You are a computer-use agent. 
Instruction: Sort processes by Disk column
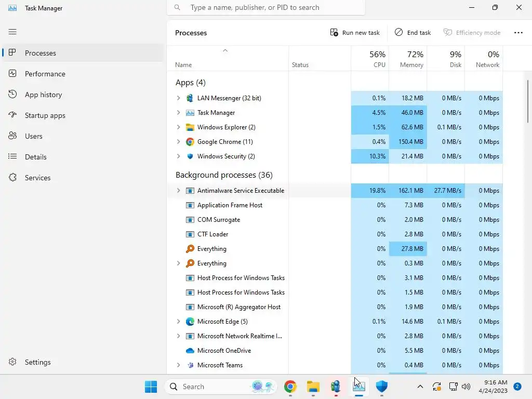446,58
